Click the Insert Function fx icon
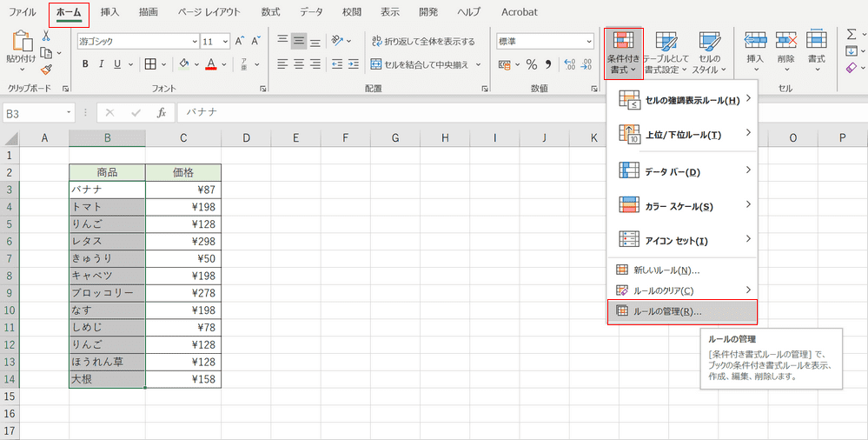Screen dimensions: 868x440 tap(162, 113)
